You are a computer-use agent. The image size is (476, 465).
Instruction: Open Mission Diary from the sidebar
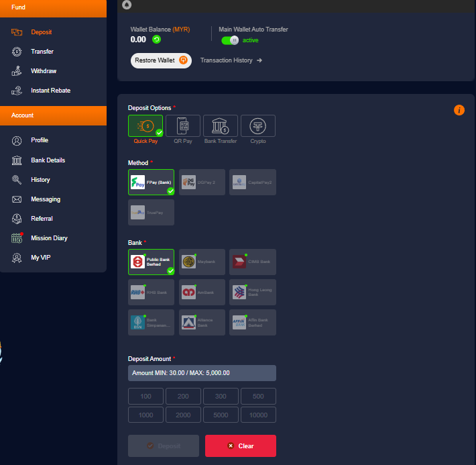[49, 238]
